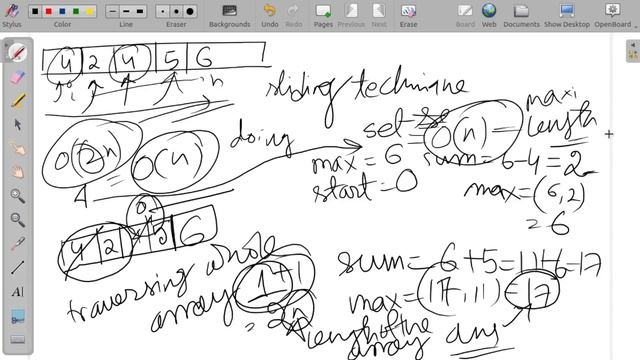Screen dimensions: 640x360
Task: Click the Redo button
Action: [x=293, y=15]
